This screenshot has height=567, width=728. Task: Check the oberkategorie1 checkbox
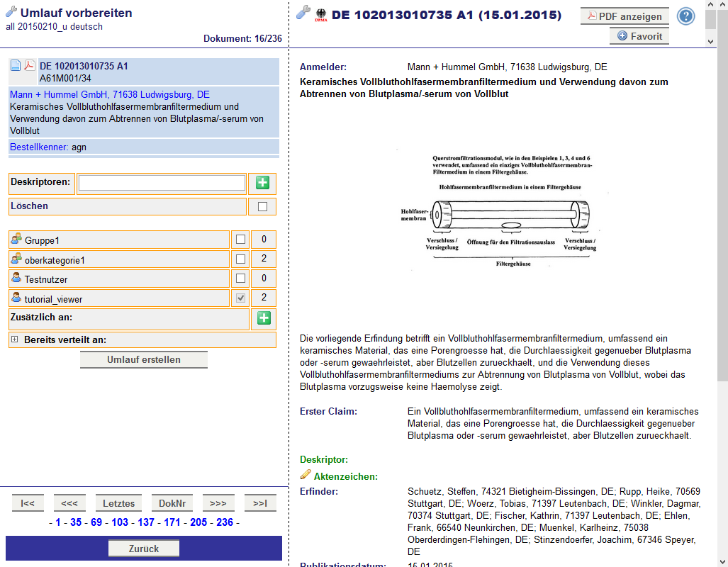pos(240,259)
